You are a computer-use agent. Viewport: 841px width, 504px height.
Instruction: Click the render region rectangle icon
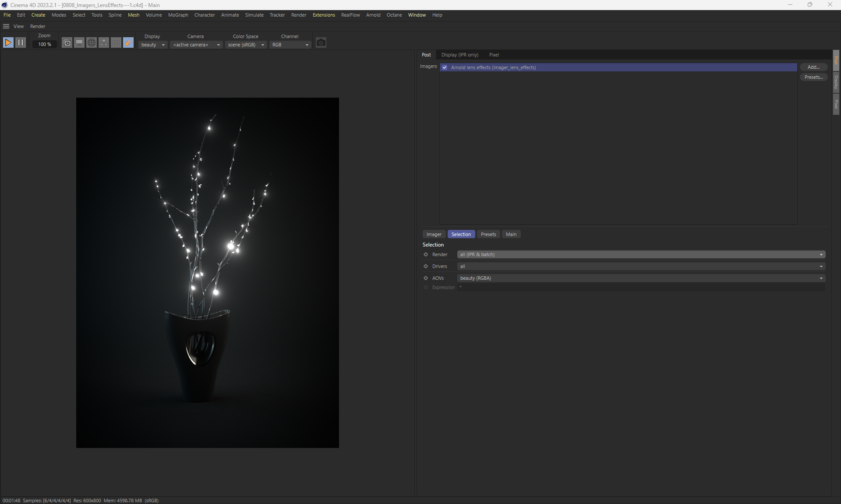click(116, 42)
